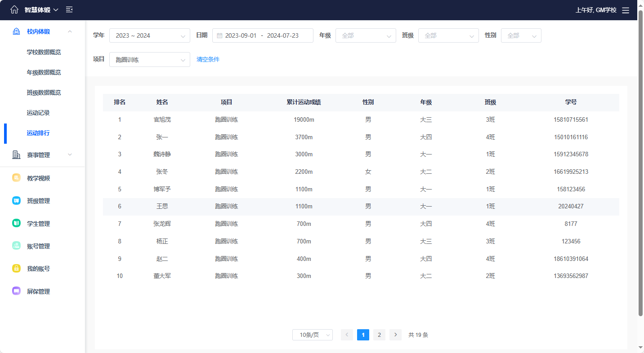Image resolution: width=644 pixels, height=353 pixels.
Task: Go to page 2 of results
Action: point(380,335)
